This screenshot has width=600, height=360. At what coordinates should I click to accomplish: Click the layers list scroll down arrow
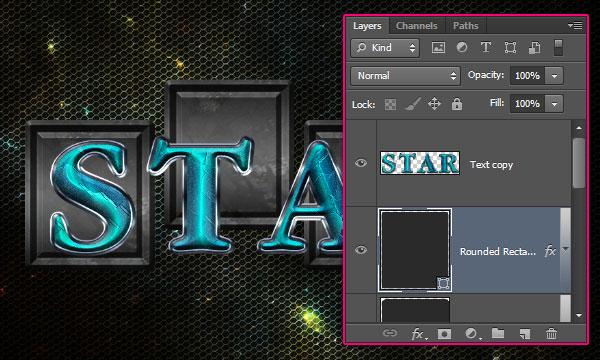pos(579,316)
